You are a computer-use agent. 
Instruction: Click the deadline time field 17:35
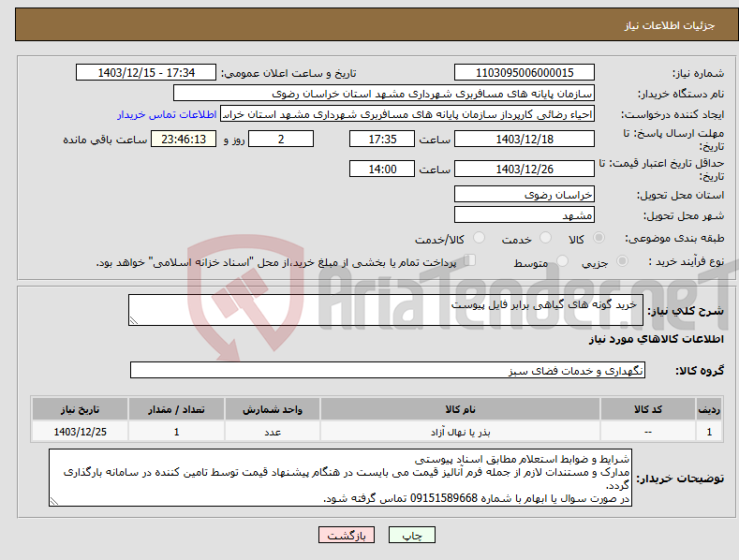[382, 139]
